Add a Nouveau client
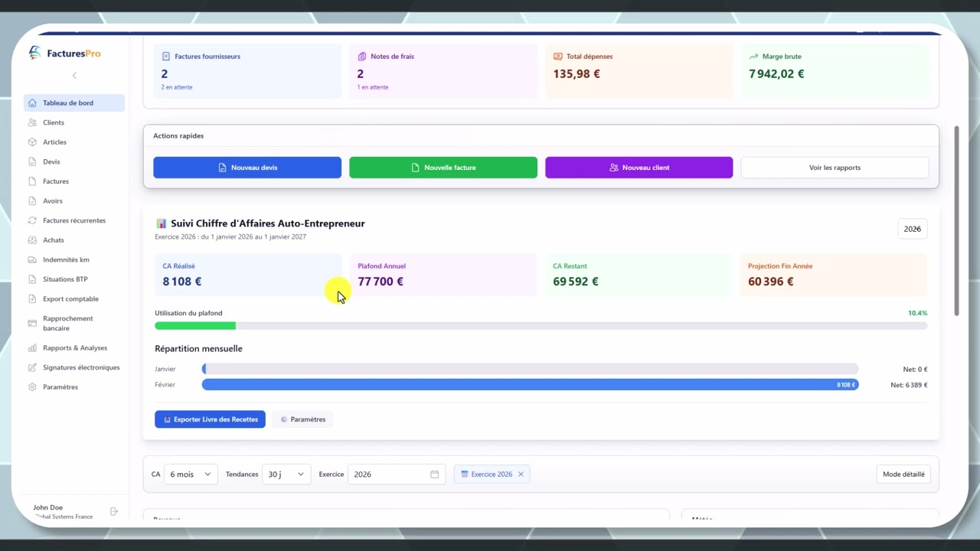 click(639, 168)
